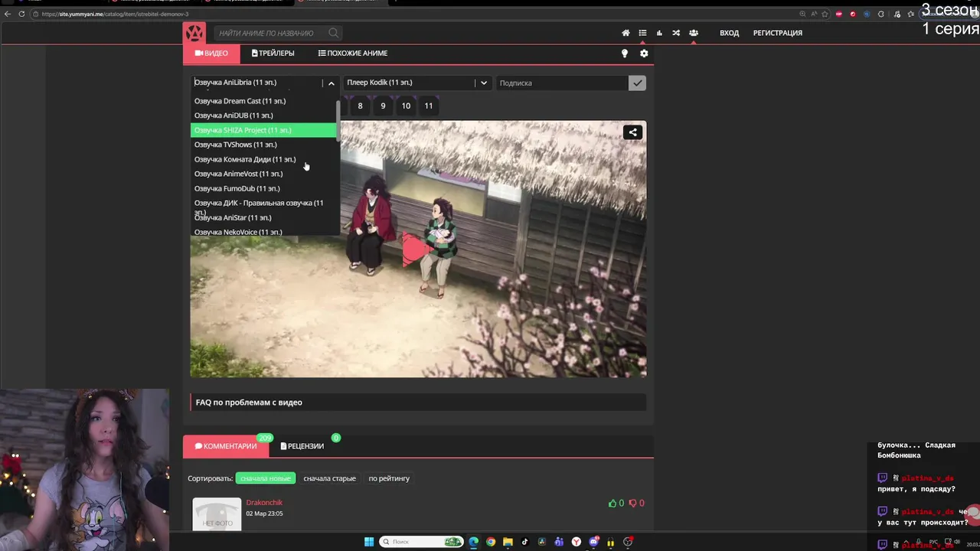Open the Windows Start menu
This screenshot has width=980, height=551.
tap(369, 542)
